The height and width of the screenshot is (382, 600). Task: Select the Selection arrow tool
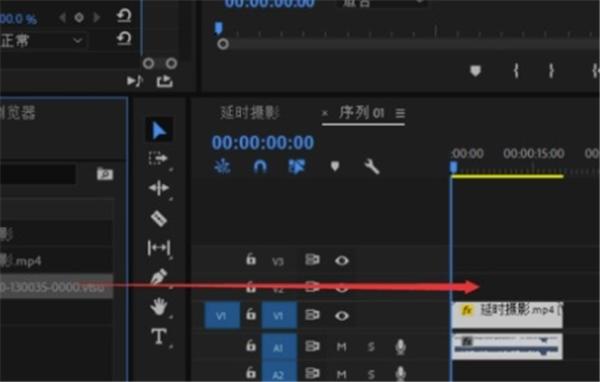158,131
